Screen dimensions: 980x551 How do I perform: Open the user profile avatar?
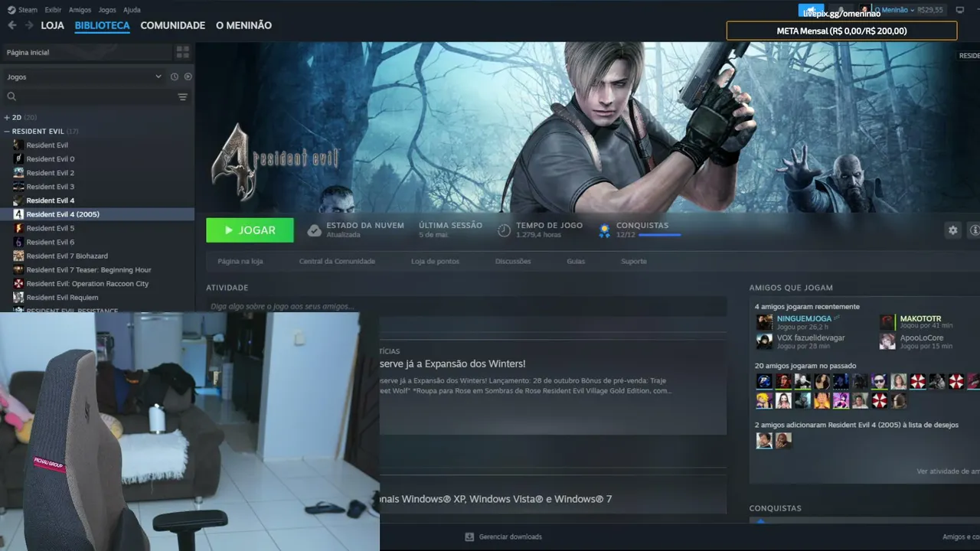[x=864, y=10]
